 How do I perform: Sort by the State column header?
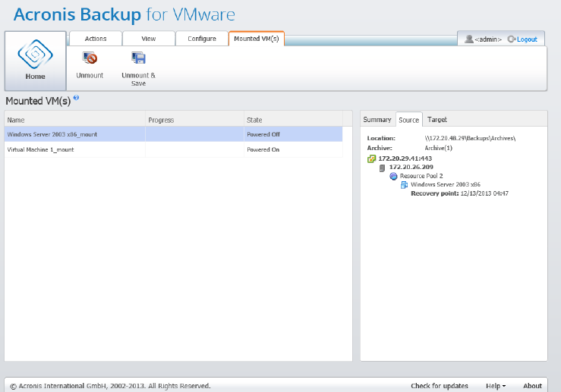pos(254,120)
